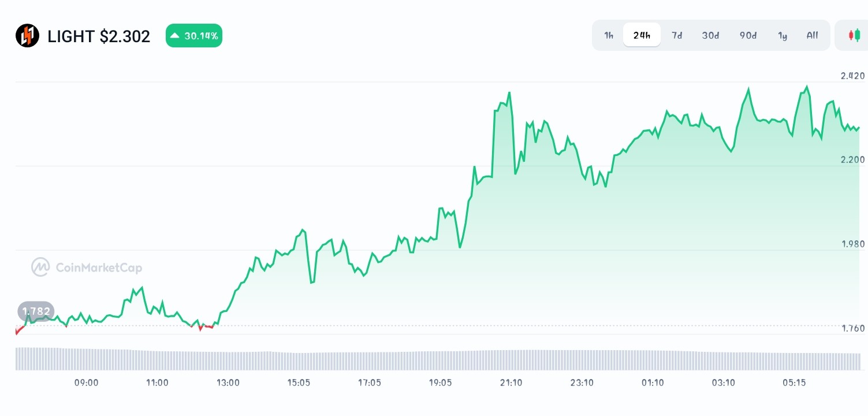
Task: Click the 23:10 time axis label
Action: (x=582, y=382)
